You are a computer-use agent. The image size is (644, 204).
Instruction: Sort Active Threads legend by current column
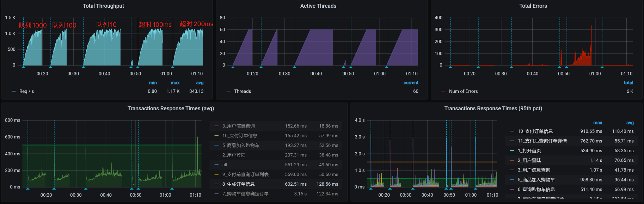click(411, 83)
